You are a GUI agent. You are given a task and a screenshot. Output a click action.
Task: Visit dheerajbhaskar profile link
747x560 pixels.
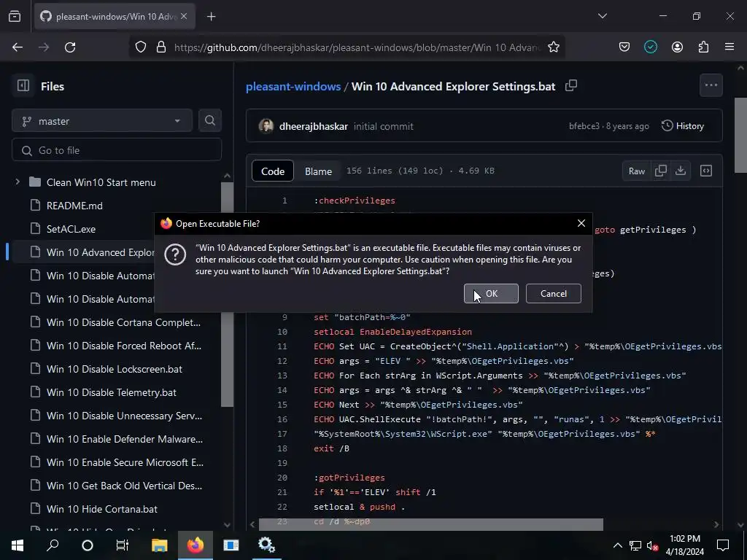point(313,126)
